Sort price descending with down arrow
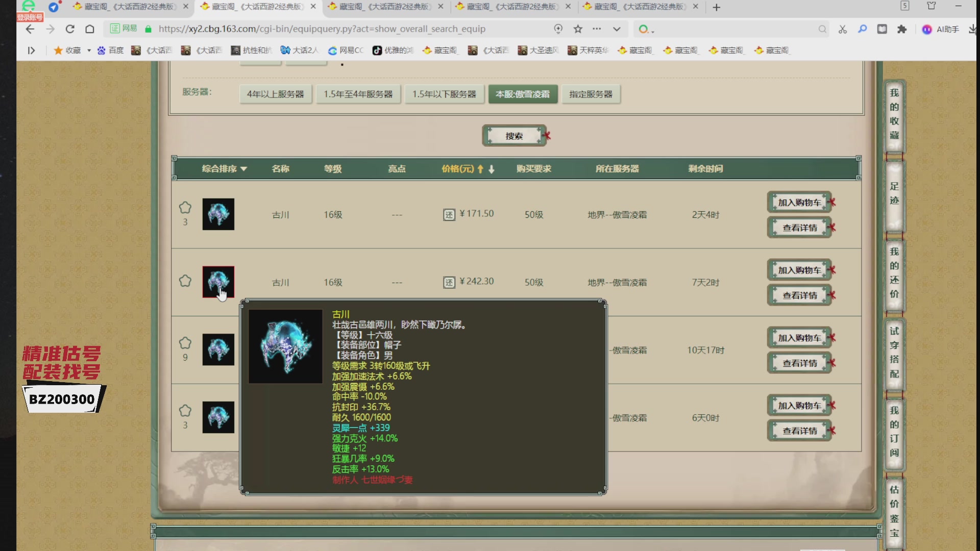Viewport: 980px width, 551px height. click(x=492, y=169)
